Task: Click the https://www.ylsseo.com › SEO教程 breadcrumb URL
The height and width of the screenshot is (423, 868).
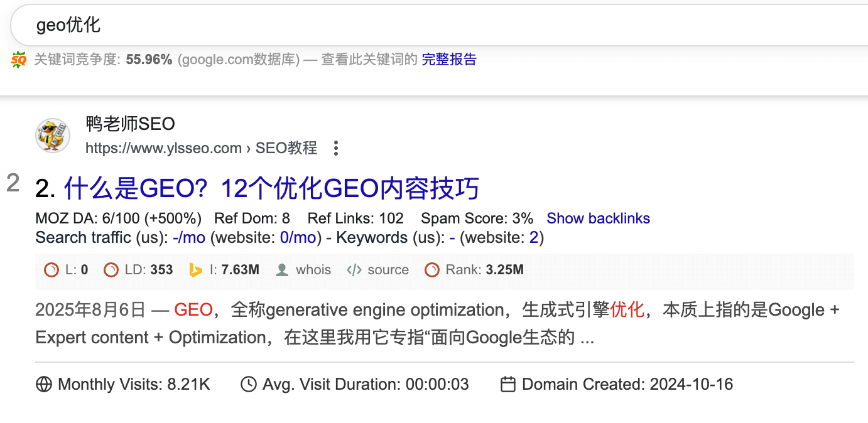Action: (202, 148)
